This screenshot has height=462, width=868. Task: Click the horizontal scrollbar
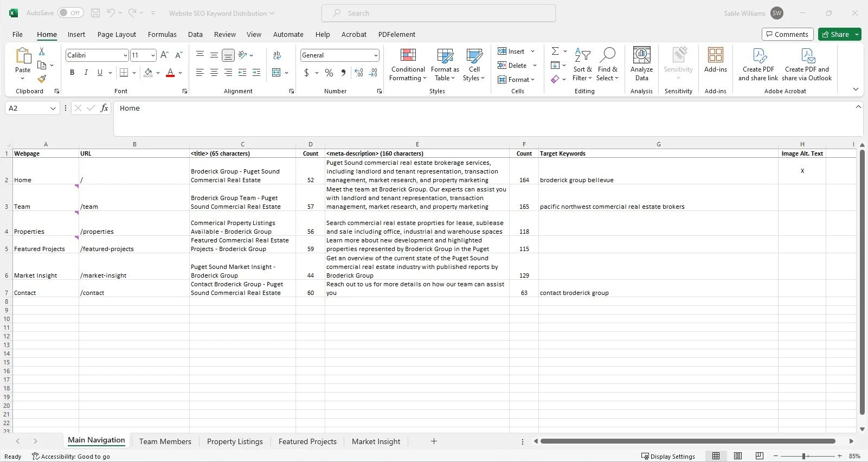pos(687,441)
